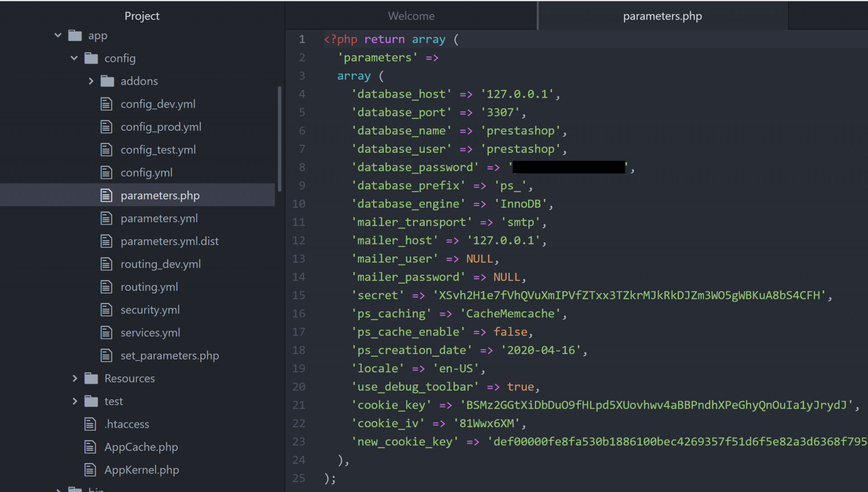The height and width of the screenshot is (492, 868).
Task: Click the 'InnoDB' engine value
Action: point(520,204)
